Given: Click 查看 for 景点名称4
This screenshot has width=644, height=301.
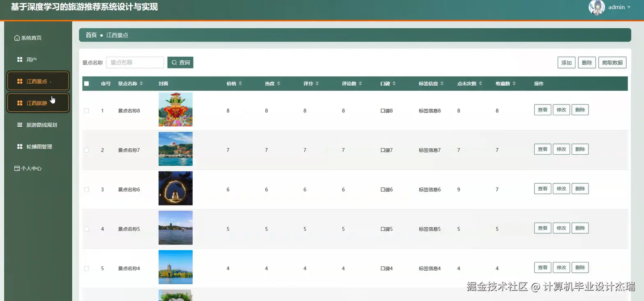Looking at the screenshot, I should click(x=543, y=267).
